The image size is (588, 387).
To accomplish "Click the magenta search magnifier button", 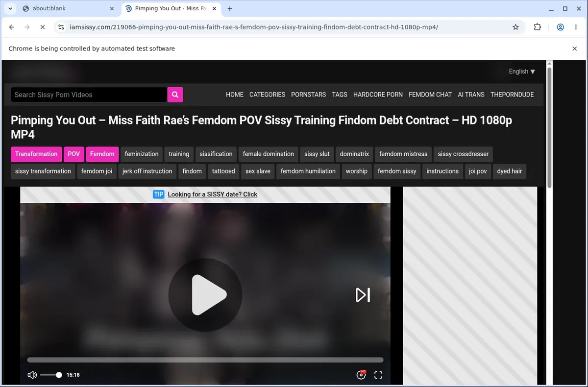I will pos(175,95).
